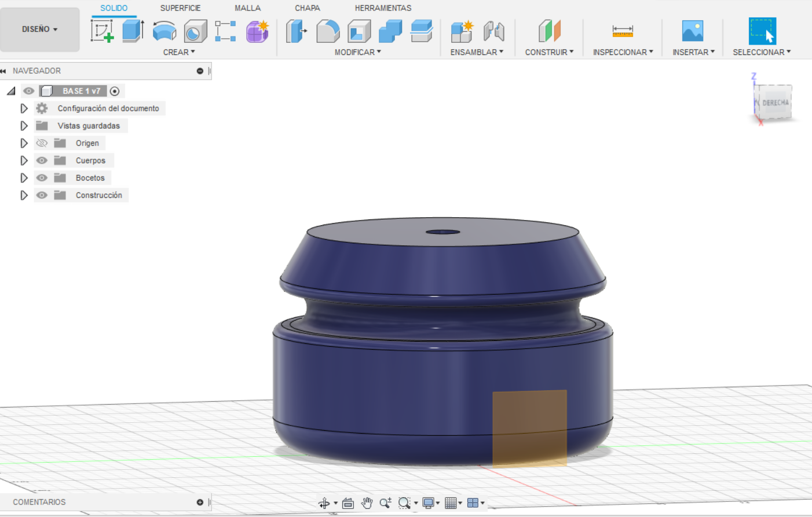Screen dimensions: 812x517
Task: Switch to the CHAPA tab
Action: 307,8
